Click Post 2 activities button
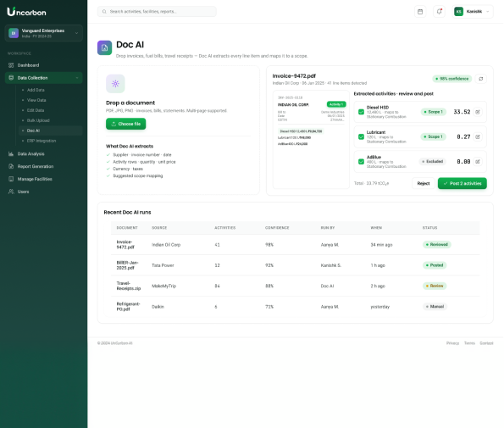The image size is (504, 428). tap(462, 183)
